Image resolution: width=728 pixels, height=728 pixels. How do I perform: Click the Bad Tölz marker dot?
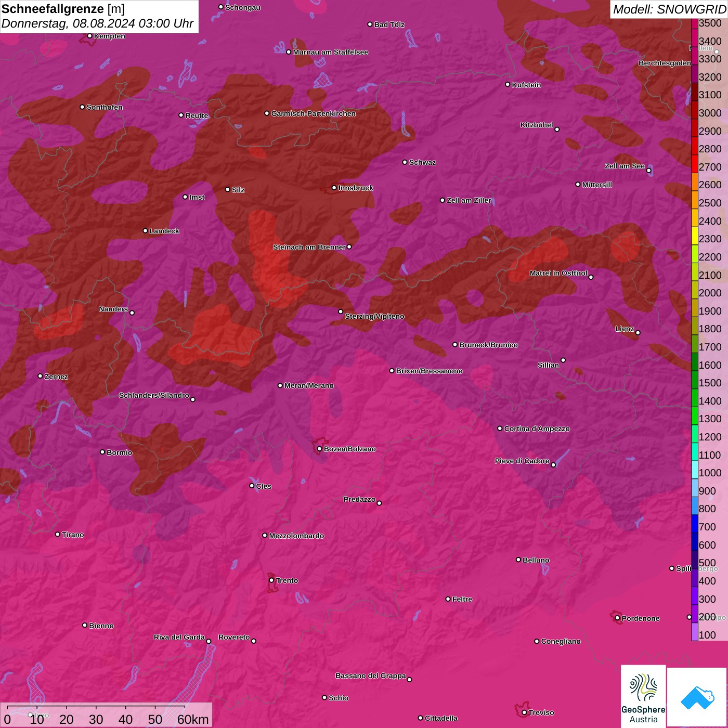370,24
